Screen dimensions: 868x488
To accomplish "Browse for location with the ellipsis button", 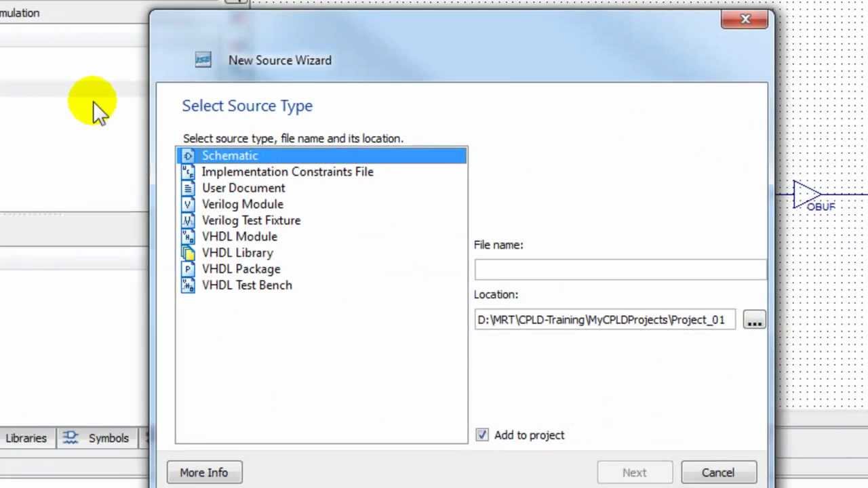I will click(754, 320).
